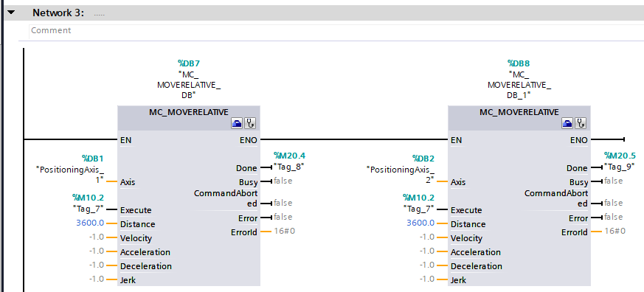Click the Network 3 title text
Screen dimensions: 644x292
pyautogui.click(x=58, y=13)
